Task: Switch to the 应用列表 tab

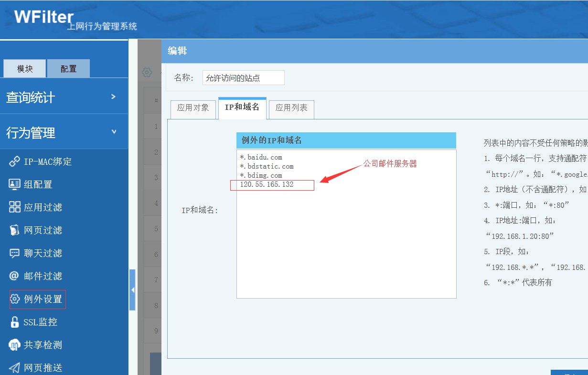Action: point(291,108)
